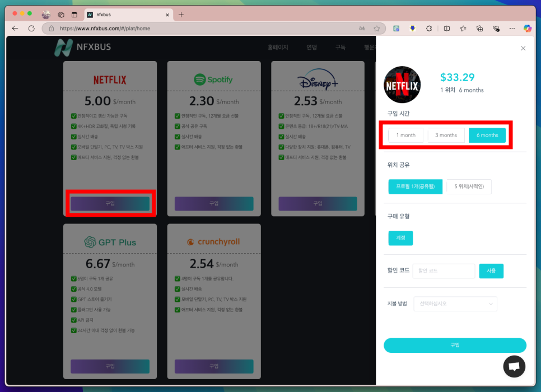Open the collections icon in toolbar

479,29
